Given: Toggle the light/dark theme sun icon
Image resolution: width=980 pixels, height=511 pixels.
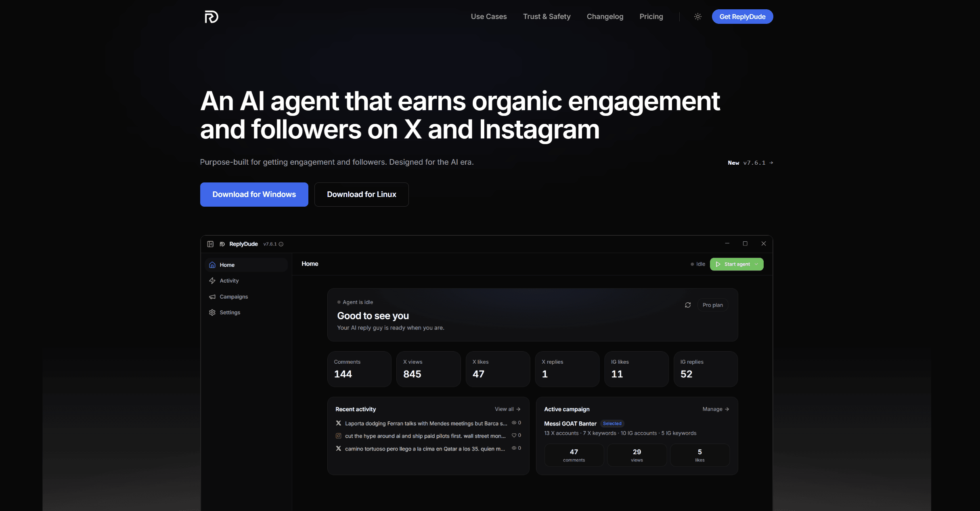Looking at the screenshot, I should (x=697, y=17).
